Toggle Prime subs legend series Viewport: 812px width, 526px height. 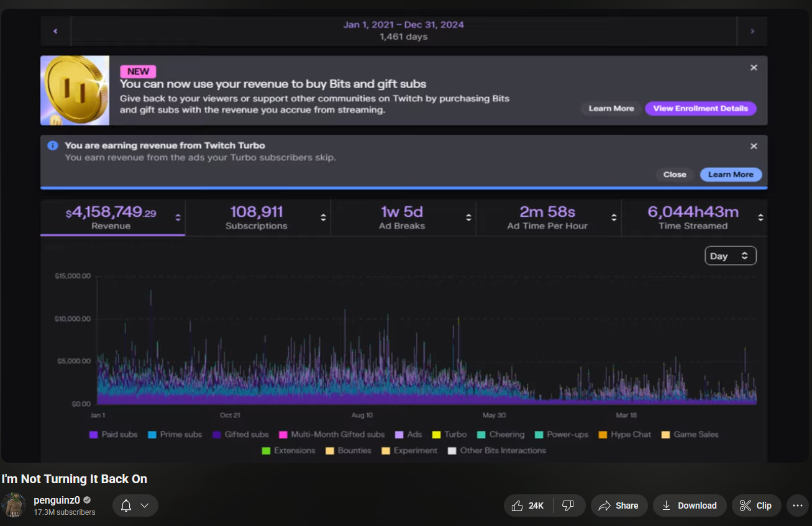pos(175,435)
